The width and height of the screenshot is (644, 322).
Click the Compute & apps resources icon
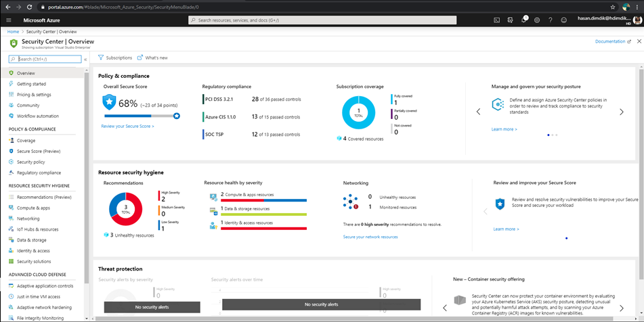click(213, 197)
